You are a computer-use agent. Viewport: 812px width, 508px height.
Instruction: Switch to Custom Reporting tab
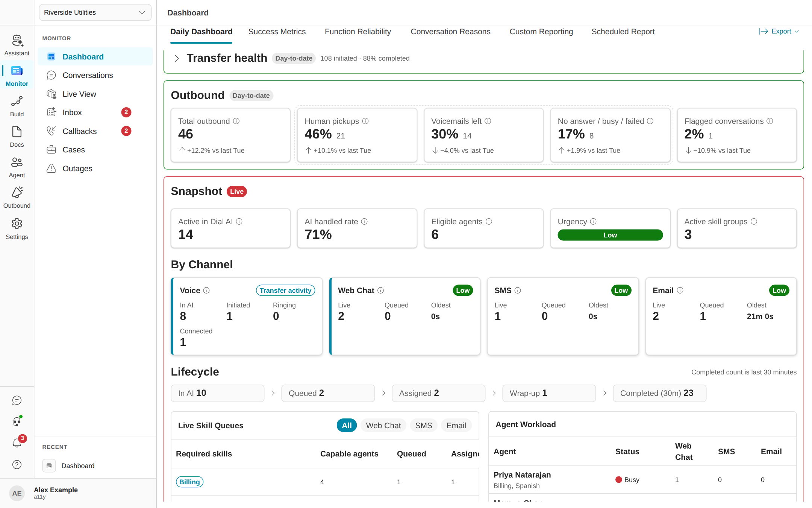click(x=541, y=32)
